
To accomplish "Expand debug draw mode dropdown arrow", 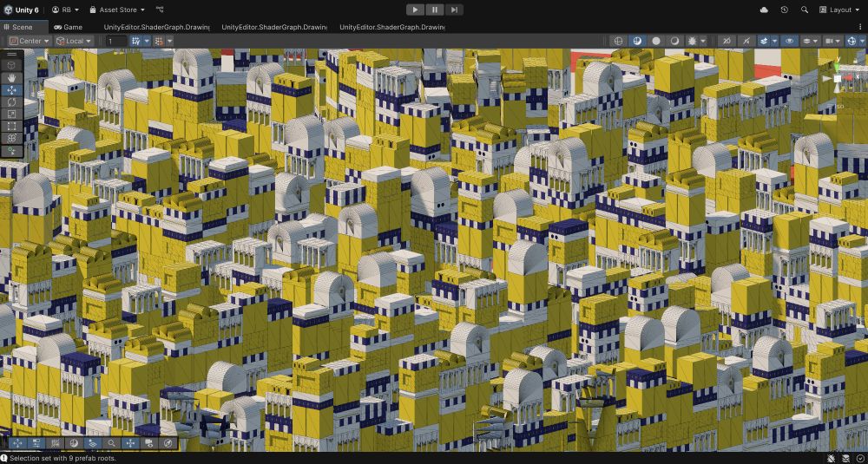I will 703,41.
